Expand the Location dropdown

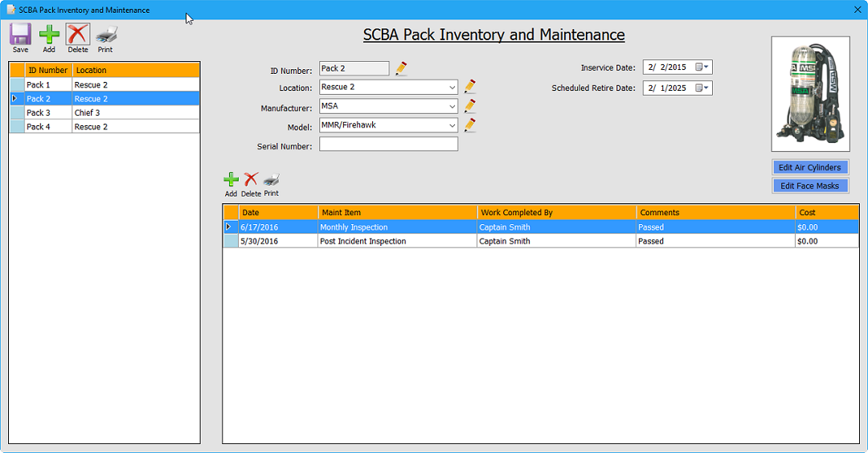point(452,87)
